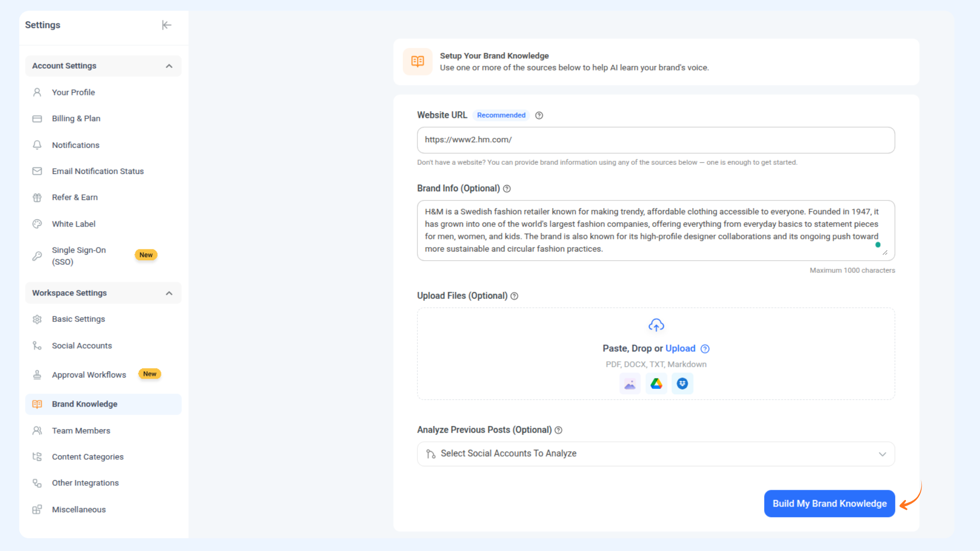This screenshot has height=551, width=980.
Task: Click 'PDF, DOCX, TXT, Markdown' text
Action: [x=656, y=364]
